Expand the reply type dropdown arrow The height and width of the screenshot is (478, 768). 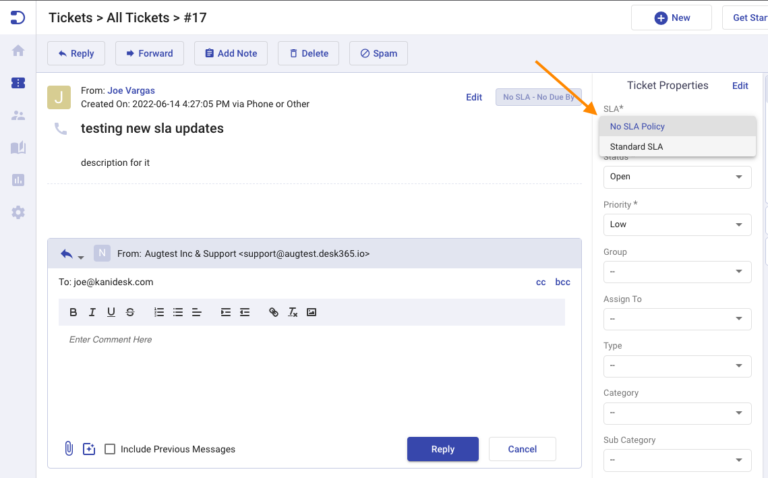click(81, 257)
